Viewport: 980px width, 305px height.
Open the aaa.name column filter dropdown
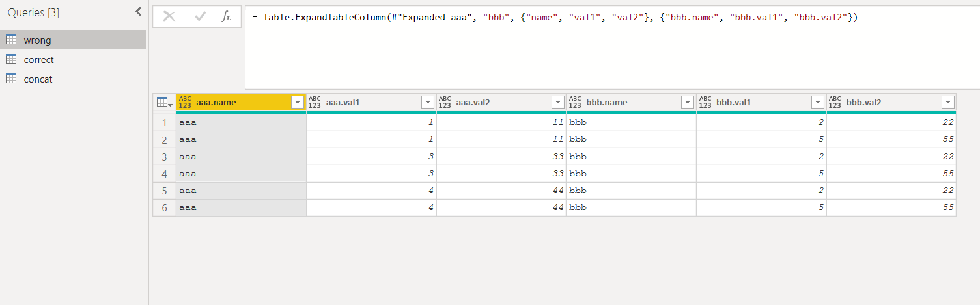coord(298,103)
